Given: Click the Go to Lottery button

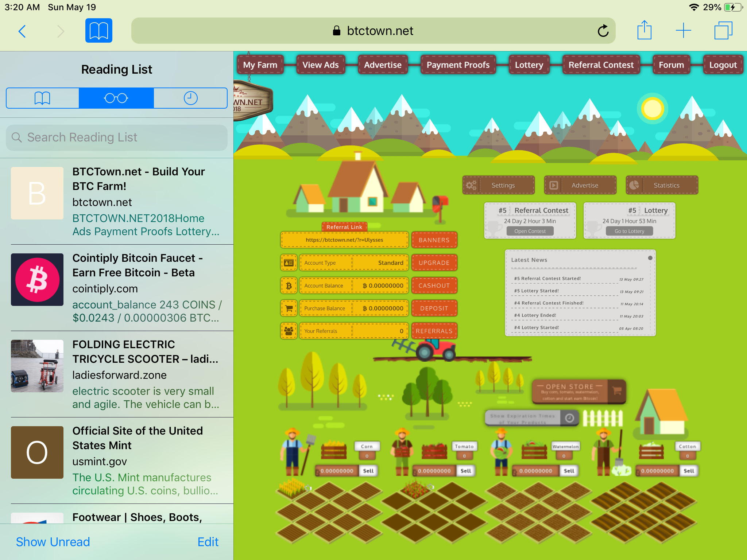Looking at the screenshot, I should 629,231.
